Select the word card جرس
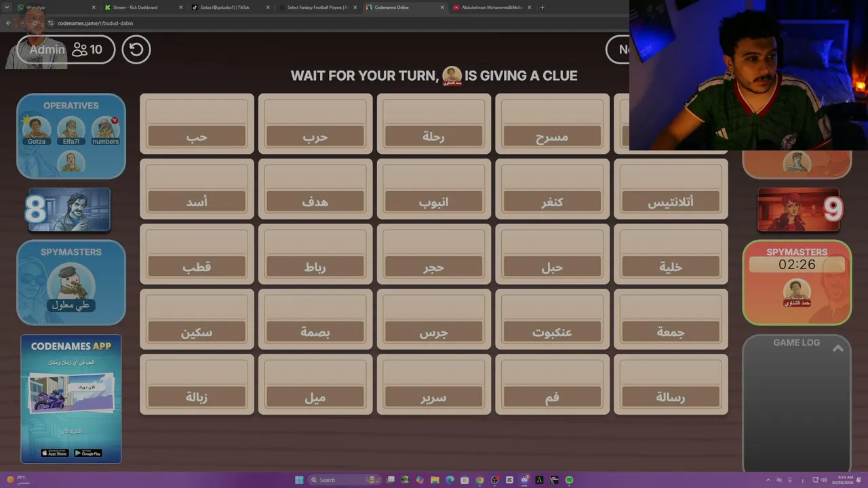868x488 pixels. (x=434, y=319)
